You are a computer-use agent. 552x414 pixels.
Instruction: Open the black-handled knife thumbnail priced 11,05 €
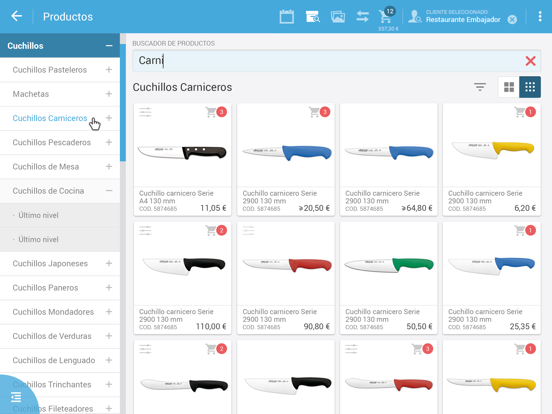pos(182,152)
